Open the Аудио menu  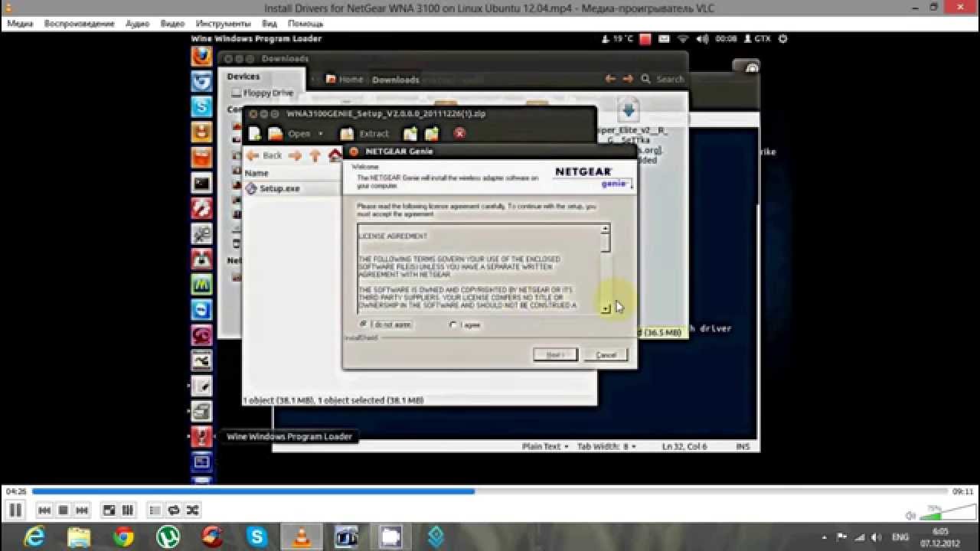coord(137,24)
